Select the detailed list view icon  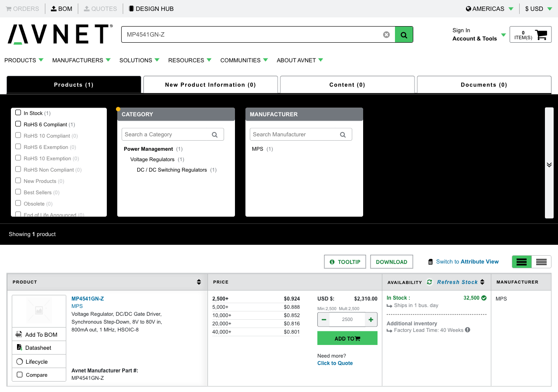pyautogui.click(x=522, y=262)
